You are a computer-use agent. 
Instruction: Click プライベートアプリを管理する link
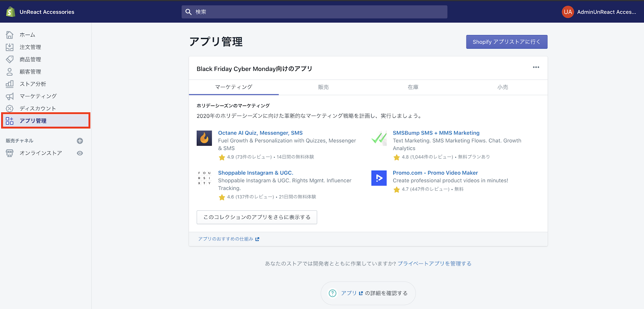point(434,264)
